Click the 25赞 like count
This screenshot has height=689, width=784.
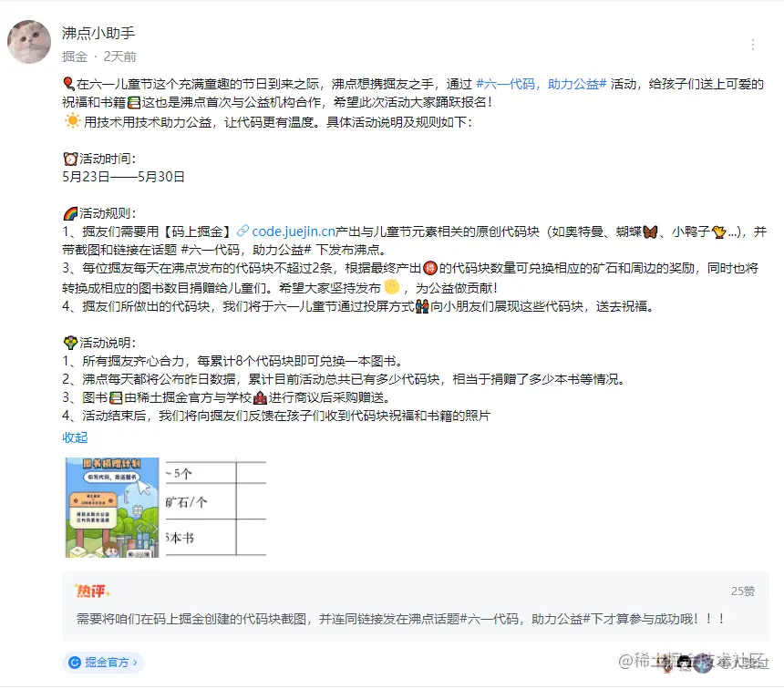point(742,591)
